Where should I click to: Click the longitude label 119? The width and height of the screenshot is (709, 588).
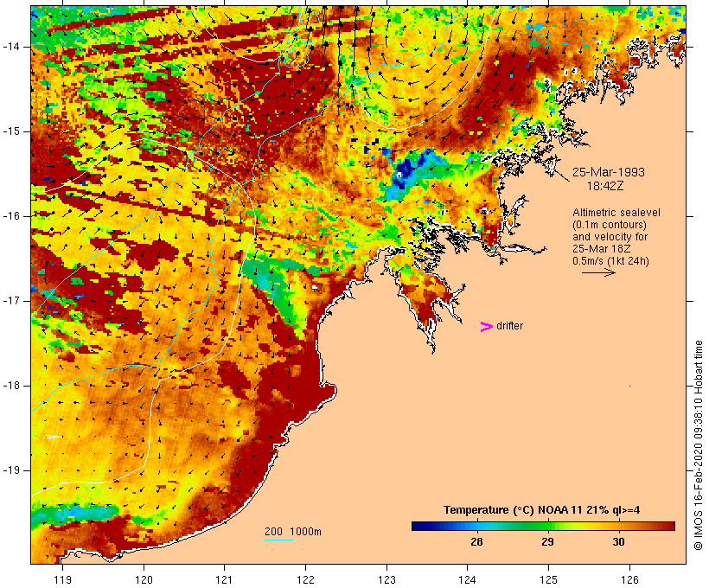(x=62, y=579)
